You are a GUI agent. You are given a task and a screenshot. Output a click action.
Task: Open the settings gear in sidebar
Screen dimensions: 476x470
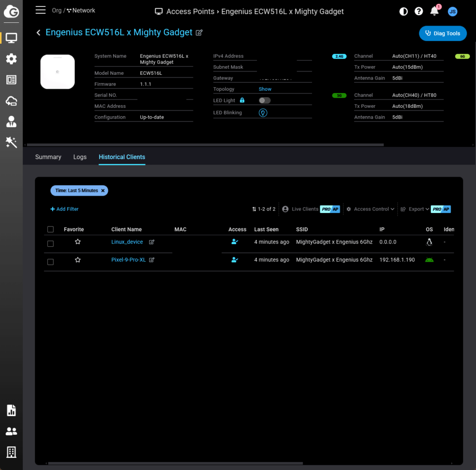[x=11, y=59]
